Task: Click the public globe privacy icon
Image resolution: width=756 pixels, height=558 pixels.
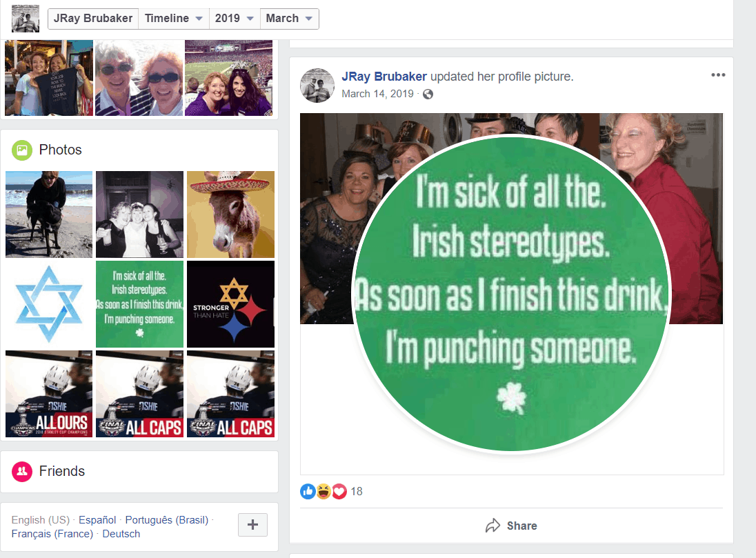Action: 428,94
